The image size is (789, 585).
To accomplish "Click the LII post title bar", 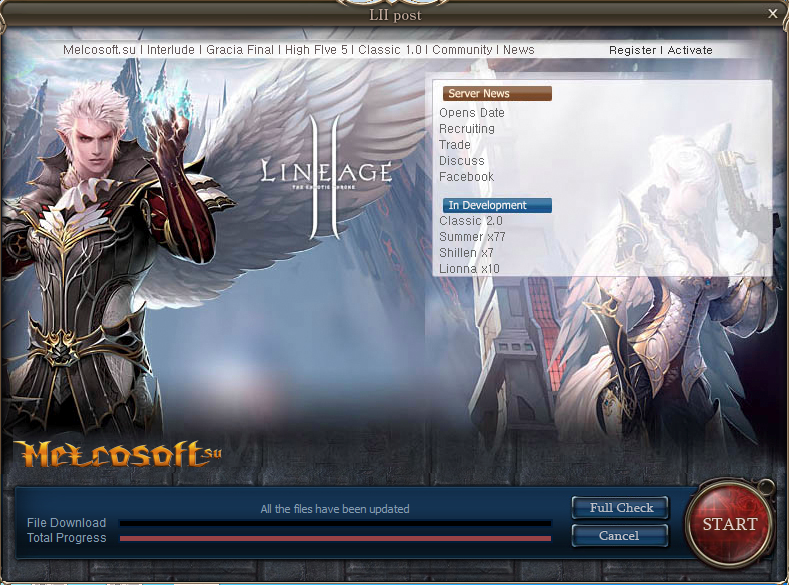I will coord(394,15).
